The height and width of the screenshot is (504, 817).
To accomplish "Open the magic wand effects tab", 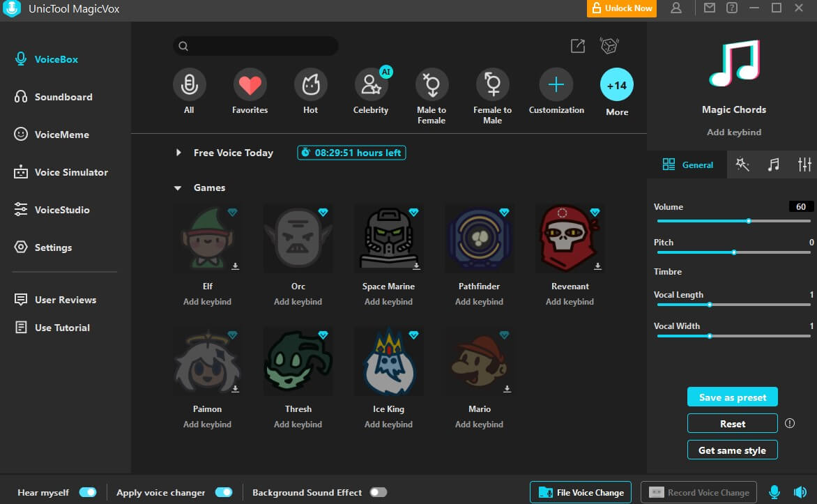I will point(742,165).
